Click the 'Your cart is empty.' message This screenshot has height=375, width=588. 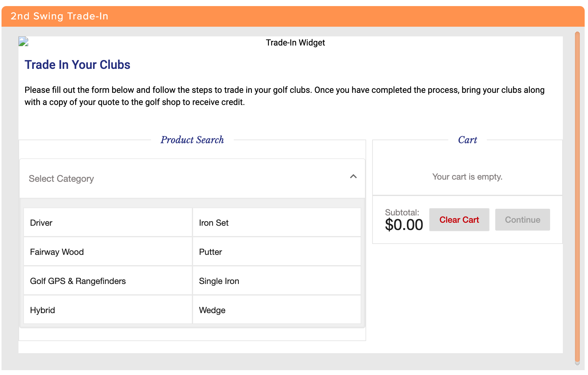467,177
